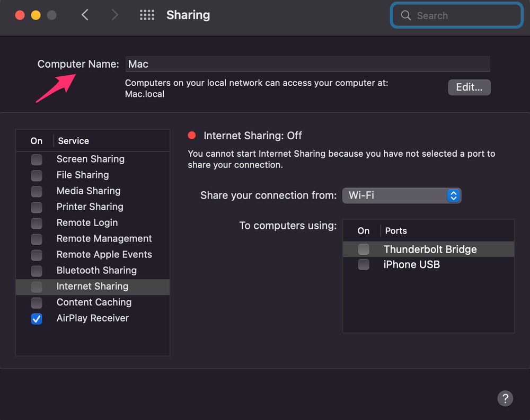Click the Mac.local hostname text

(x=145, y=94)
